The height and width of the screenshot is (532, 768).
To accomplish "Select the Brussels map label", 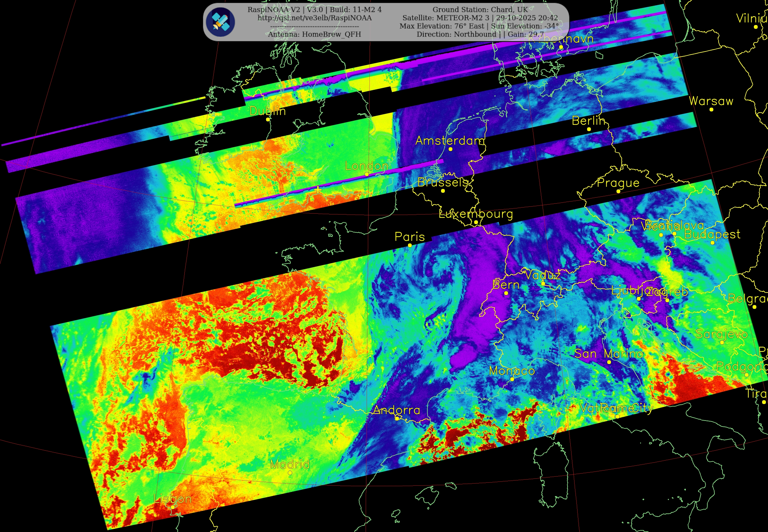I will [443, 182].
